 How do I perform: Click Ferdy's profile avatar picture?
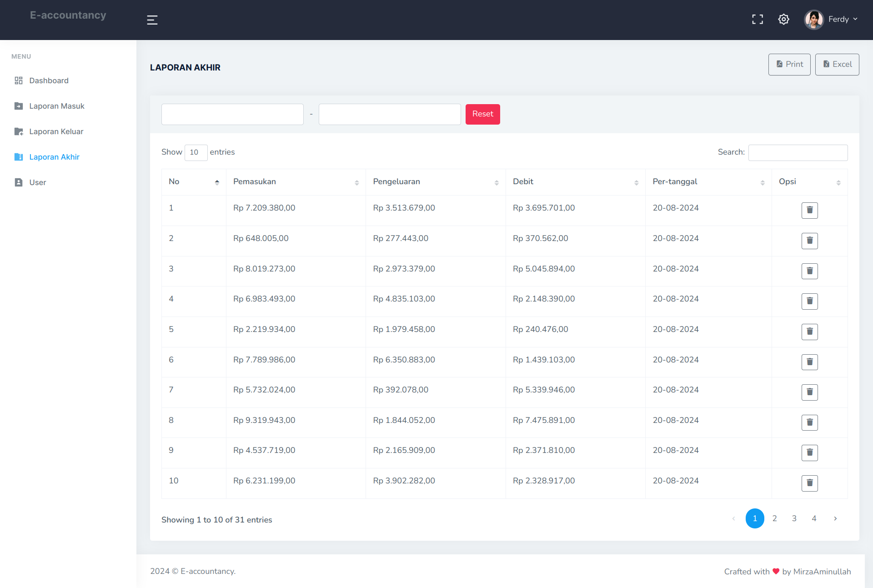point(813,20)
